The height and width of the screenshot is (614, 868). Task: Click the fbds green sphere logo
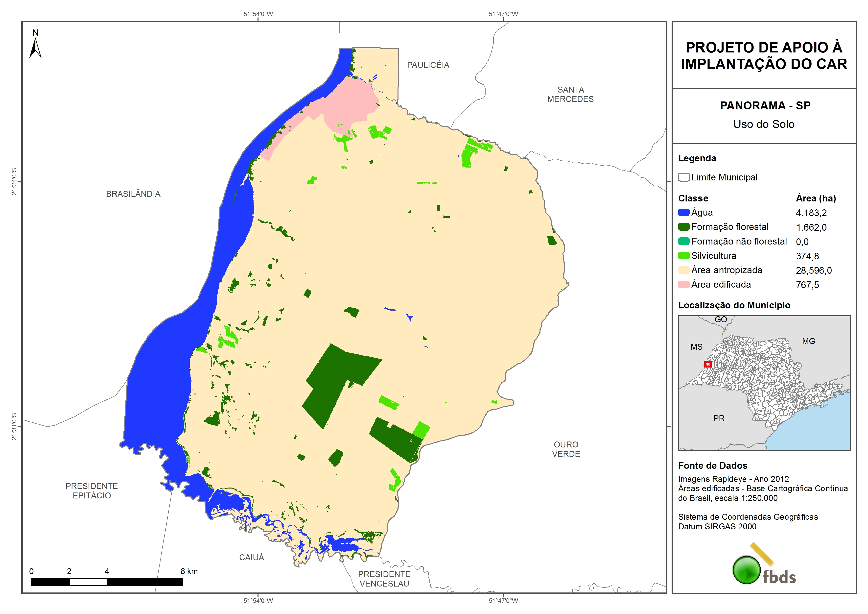(x=747, y=570)
